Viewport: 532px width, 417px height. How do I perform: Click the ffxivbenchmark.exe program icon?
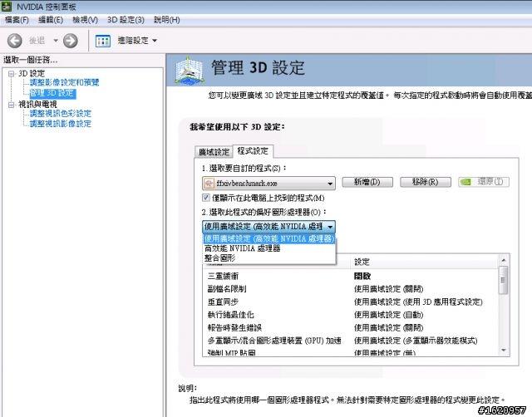point(209,184)
